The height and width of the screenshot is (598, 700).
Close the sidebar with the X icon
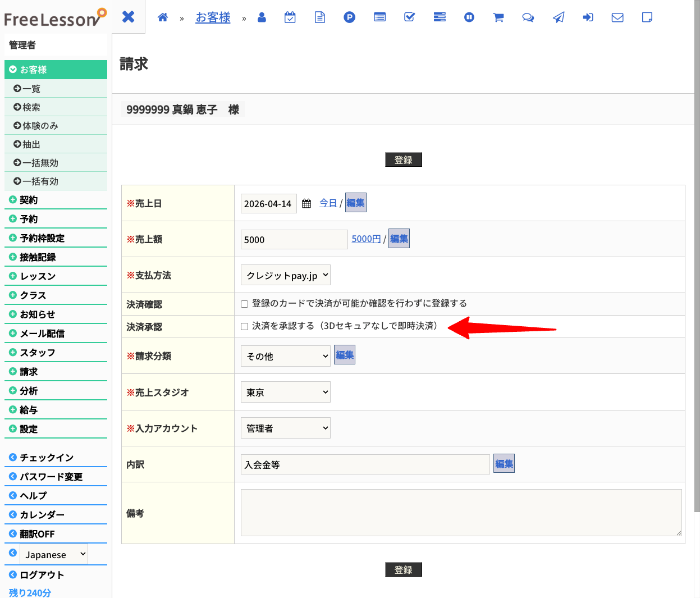tap(129, 17)
